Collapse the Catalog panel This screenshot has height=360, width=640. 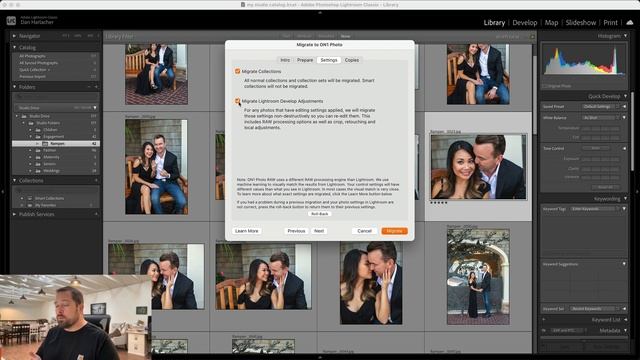click(x=14, y=48)
